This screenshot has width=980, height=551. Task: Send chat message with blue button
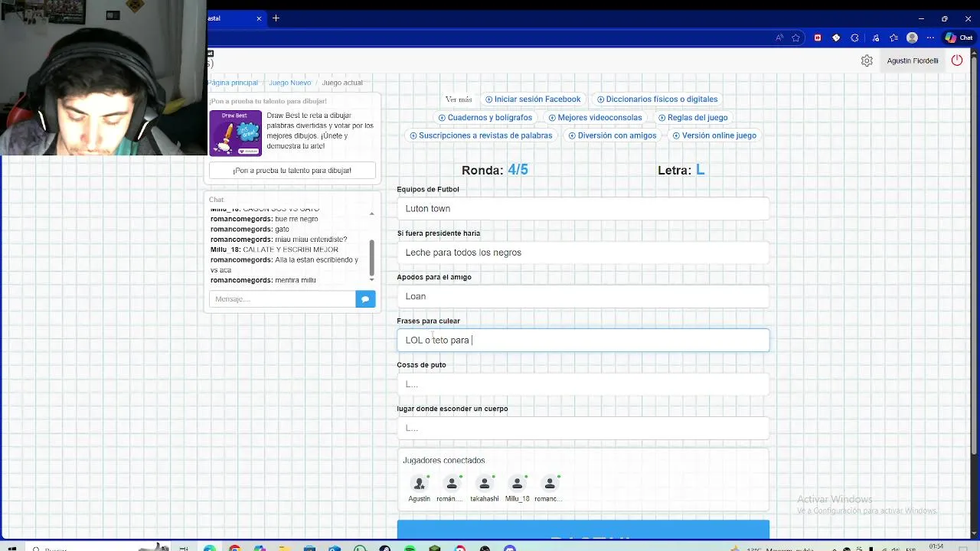[x=365, y=299]
